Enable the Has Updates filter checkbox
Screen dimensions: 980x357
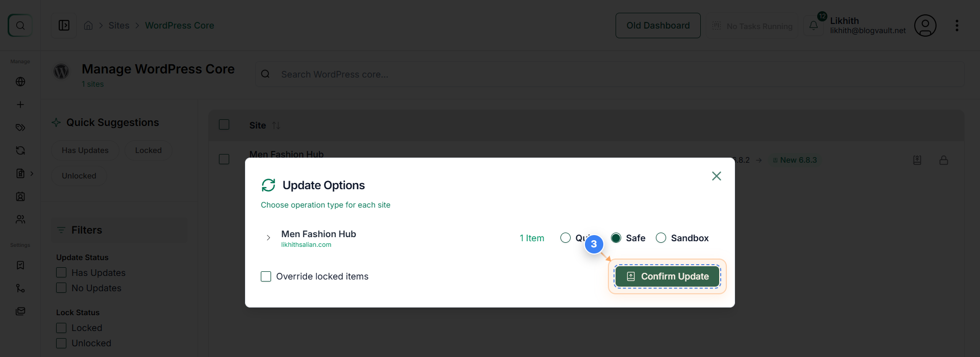(x=61, y=272)
